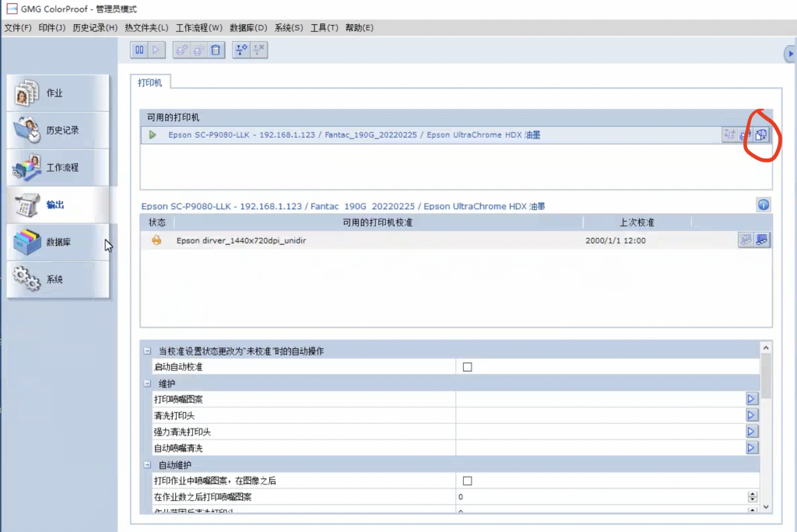Open the 热文件夹(L) menu
The image size is (797, 532).
coord(146,28)
